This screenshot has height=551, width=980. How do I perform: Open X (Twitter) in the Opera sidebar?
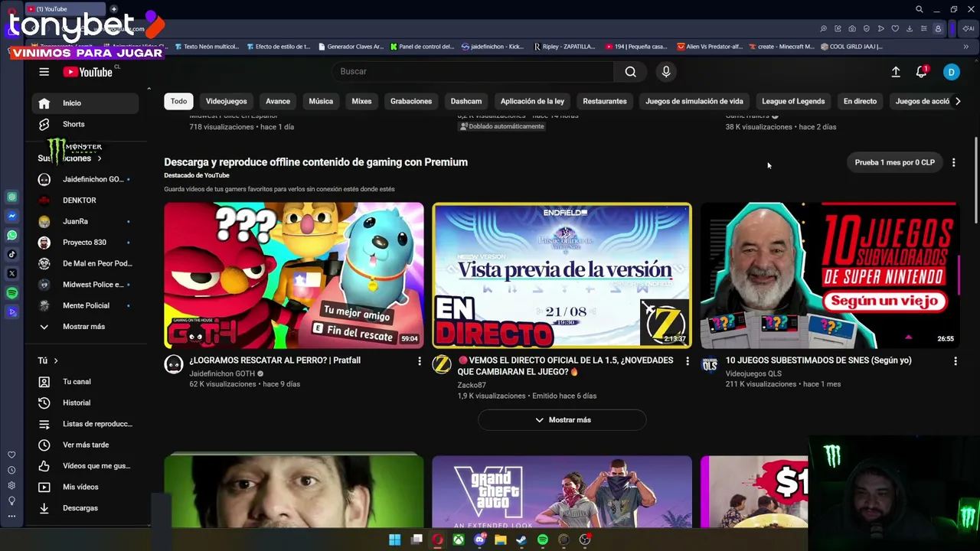[11, 274]
